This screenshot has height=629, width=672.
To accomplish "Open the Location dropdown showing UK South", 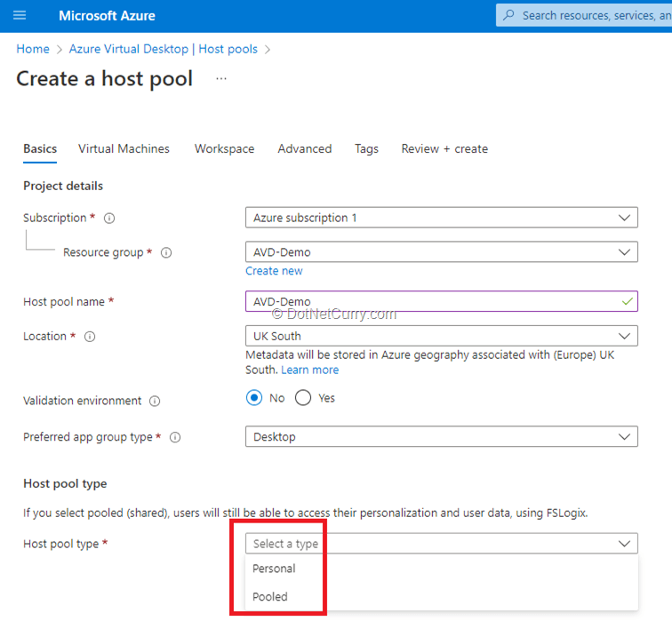I will (x=442, y=336).
